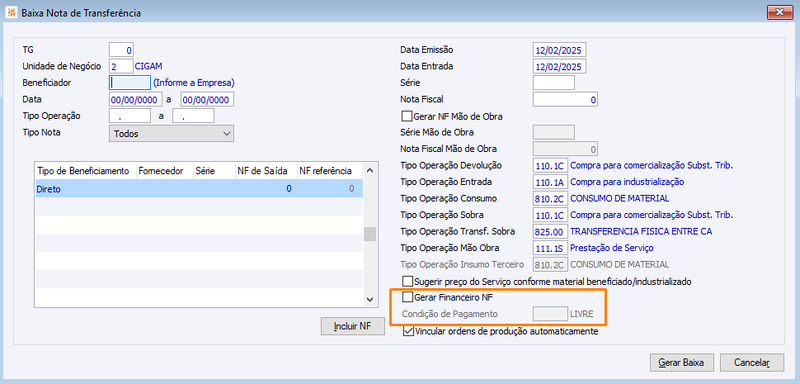Click the Tipo de Beneficiamento column header
Screen dimensions: 800x384
point(83,171)
